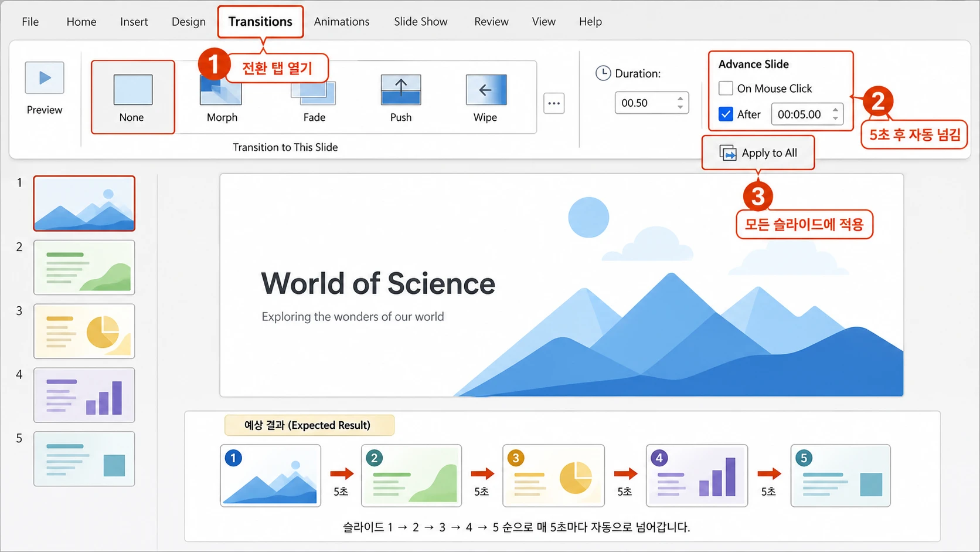Select slide 3 thumbnail with pie chart

point(84,331)
